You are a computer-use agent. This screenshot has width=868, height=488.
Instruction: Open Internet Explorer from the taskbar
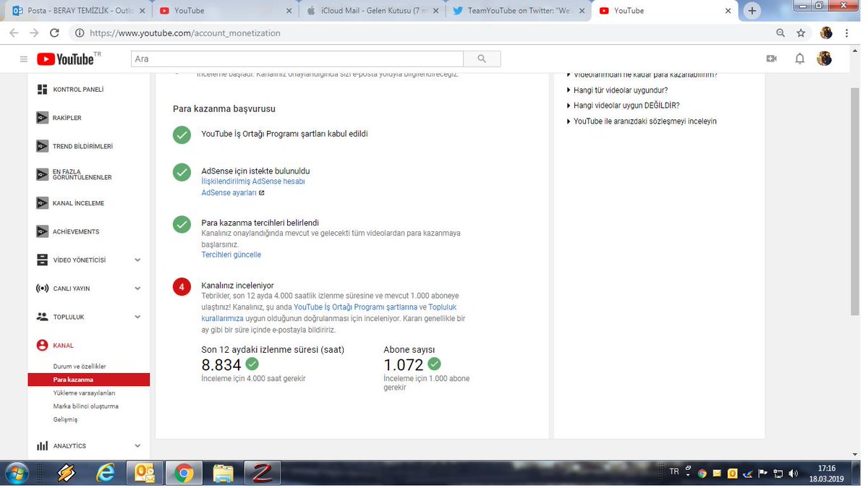[106, 474]
